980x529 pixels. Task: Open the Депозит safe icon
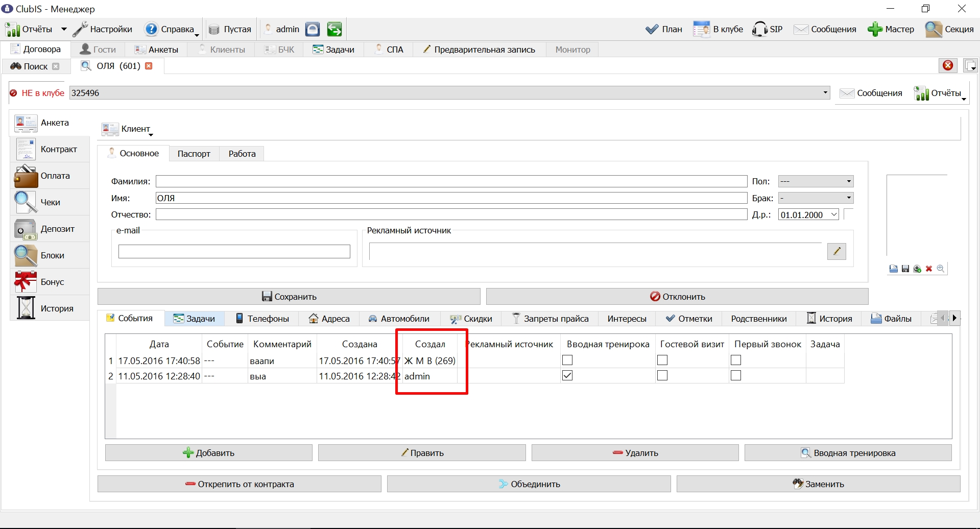pyautogui.click(x=26, y=229)
